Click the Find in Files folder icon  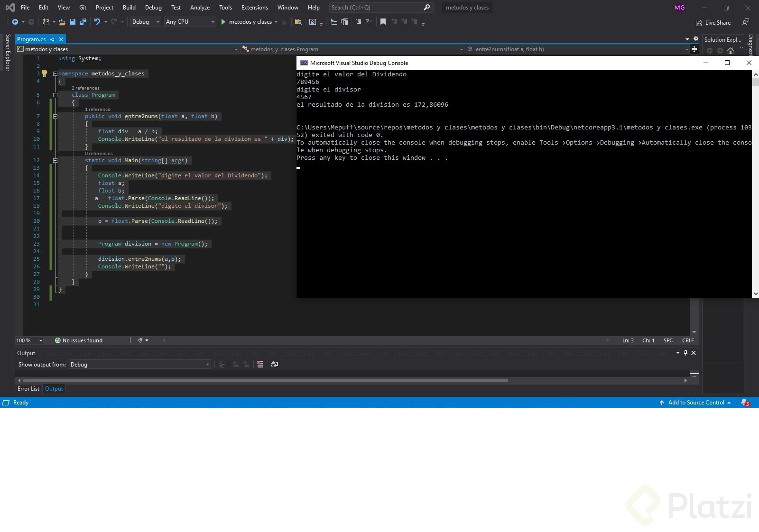(x=298, y=22)
